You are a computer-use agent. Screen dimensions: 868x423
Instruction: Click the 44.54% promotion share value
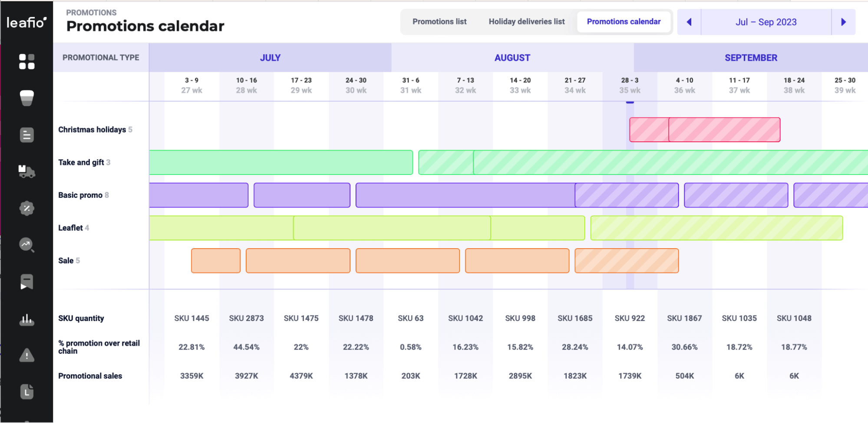[x=246, y=347]
